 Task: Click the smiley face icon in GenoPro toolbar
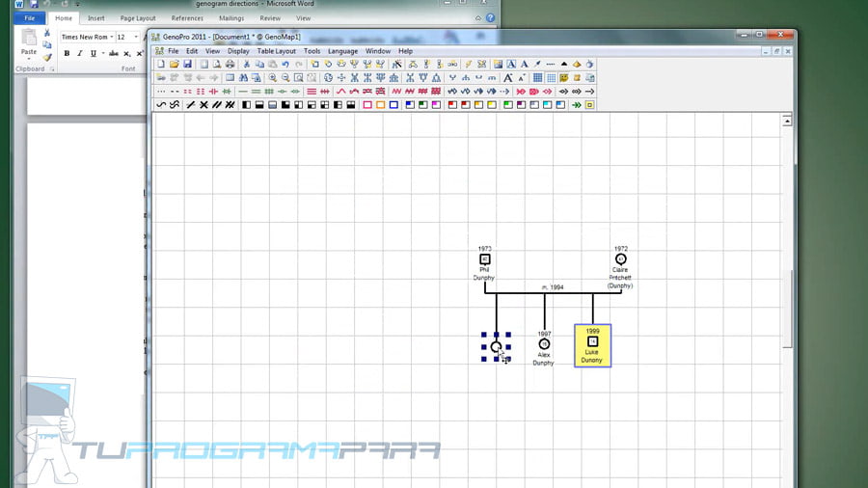563,78
